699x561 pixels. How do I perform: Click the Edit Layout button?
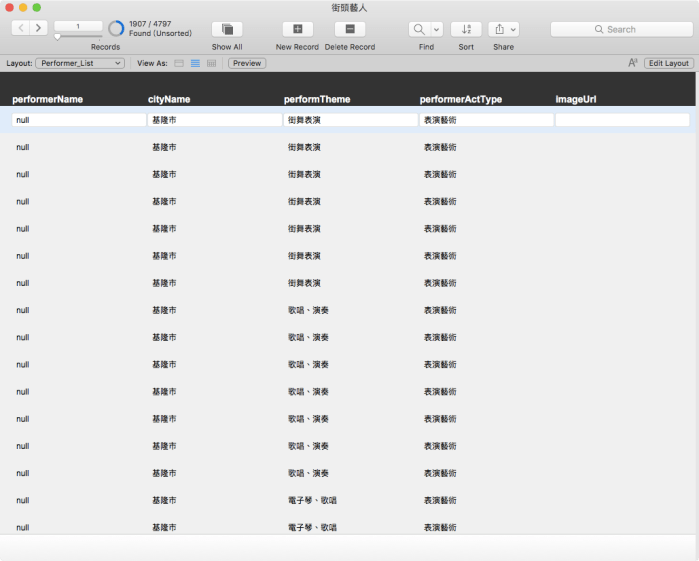[668, 63]
